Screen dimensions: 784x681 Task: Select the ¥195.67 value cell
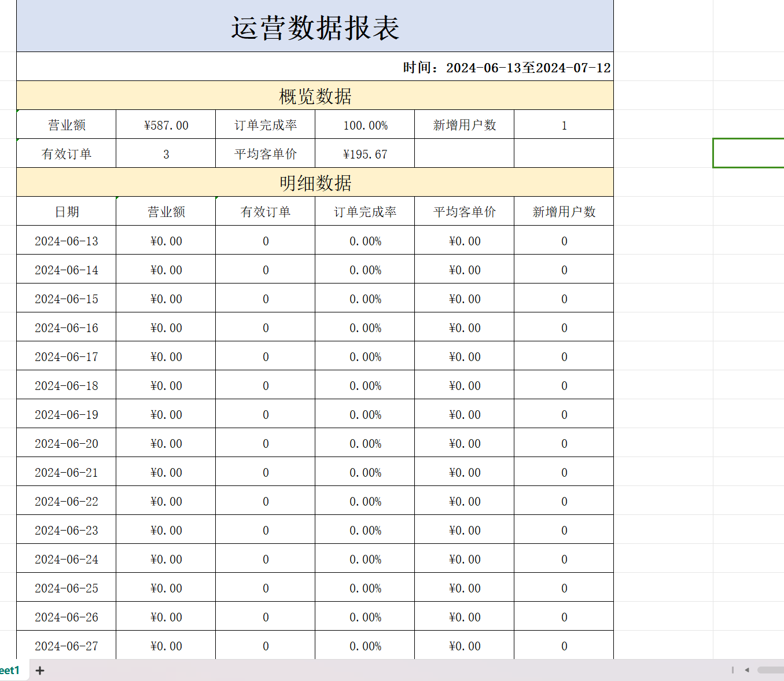(365, 153)
